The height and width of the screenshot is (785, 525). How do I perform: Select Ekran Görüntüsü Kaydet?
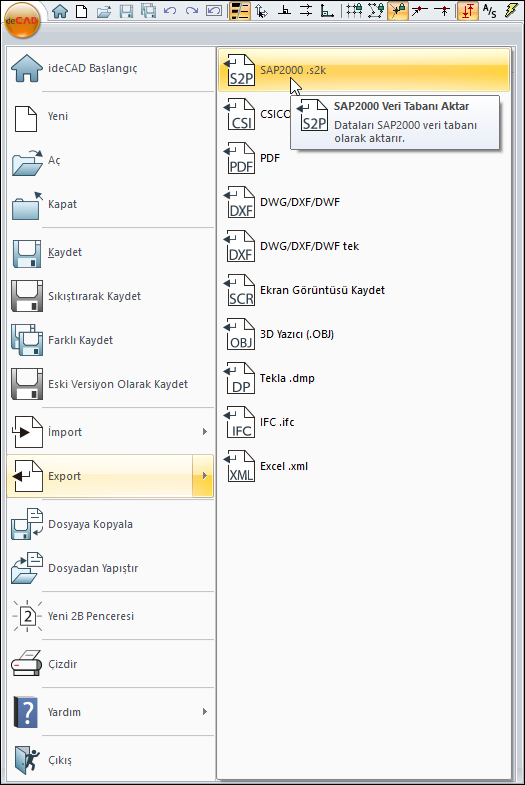point(364,290)
